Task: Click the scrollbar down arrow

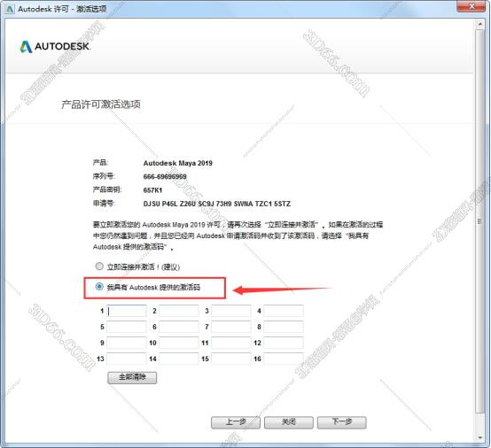Action: click(x=479, y=437)
